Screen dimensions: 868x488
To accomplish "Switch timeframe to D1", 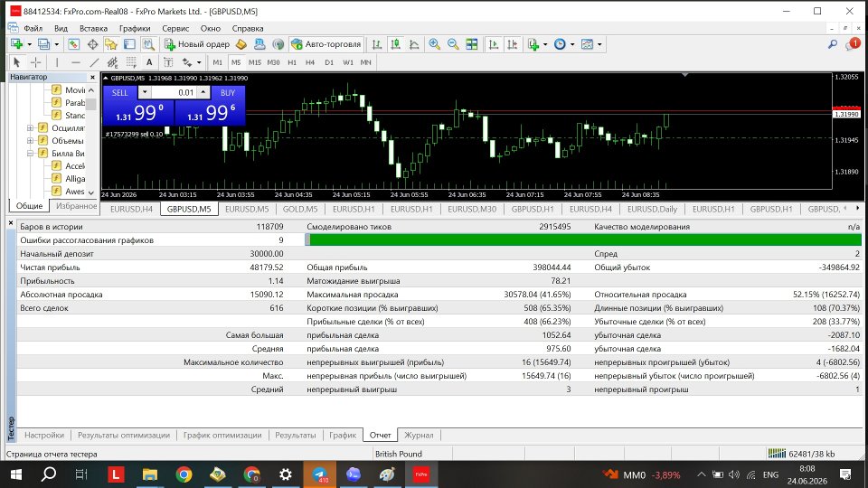I will tap(329, 62).
